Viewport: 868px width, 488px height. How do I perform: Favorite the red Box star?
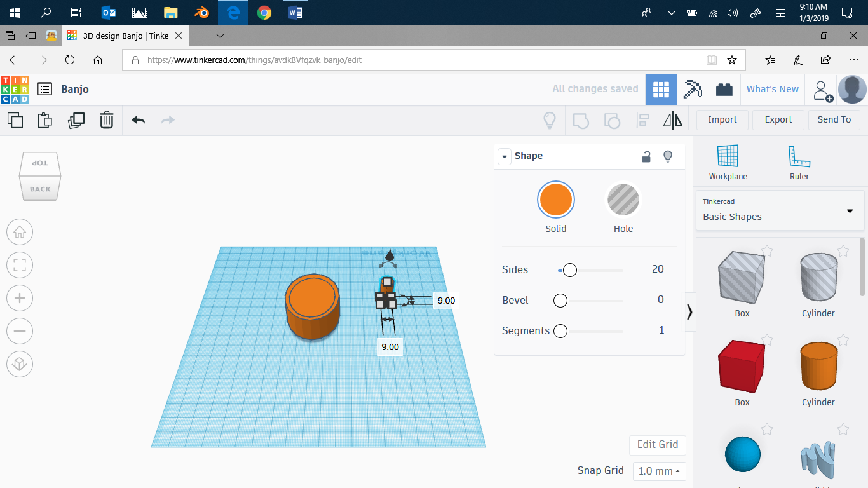click(767, 340)
